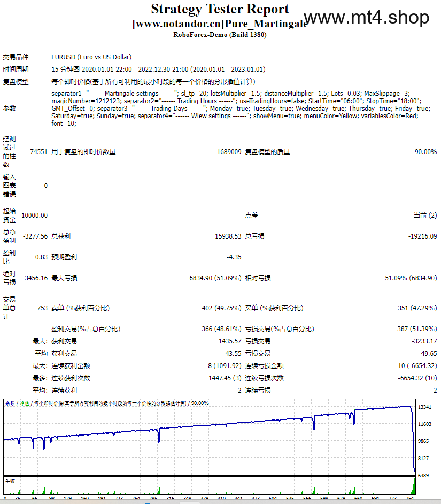Click maximal consecutive loss -6654.32 (10)
The height and width of the screenshot is (504, 441).
(417, 378)
